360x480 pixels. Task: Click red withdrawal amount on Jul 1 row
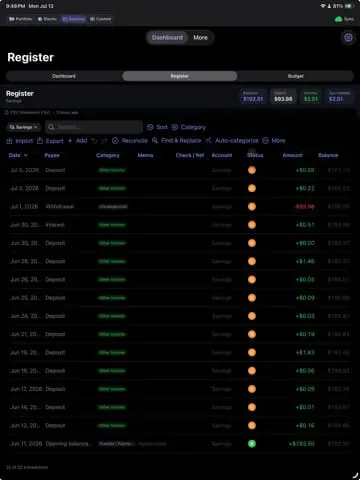point(305,207)
